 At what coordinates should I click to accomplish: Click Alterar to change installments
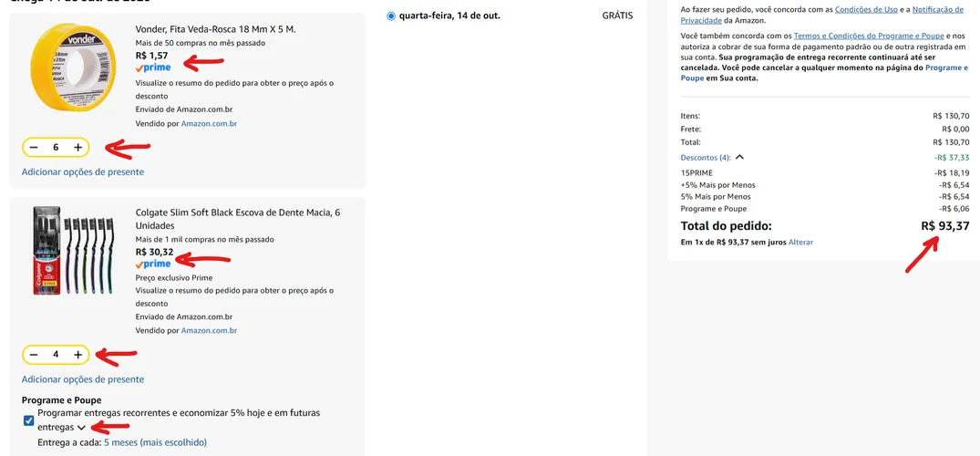coord(800,242)
